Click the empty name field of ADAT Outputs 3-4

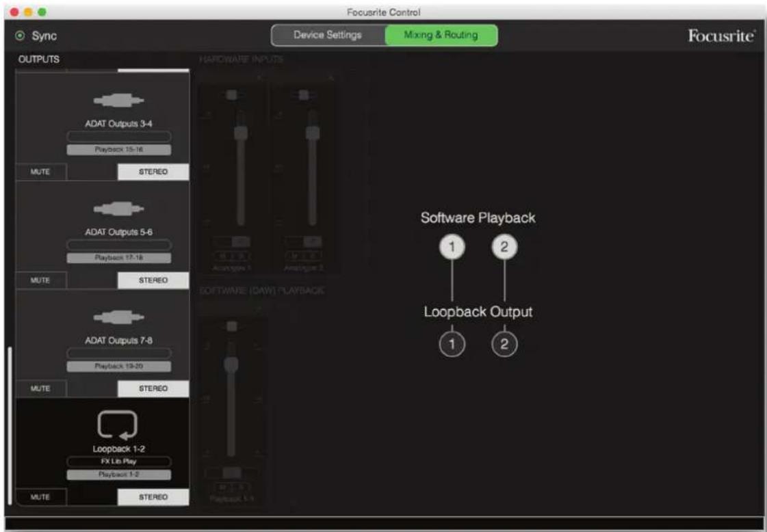pos(119,137)
